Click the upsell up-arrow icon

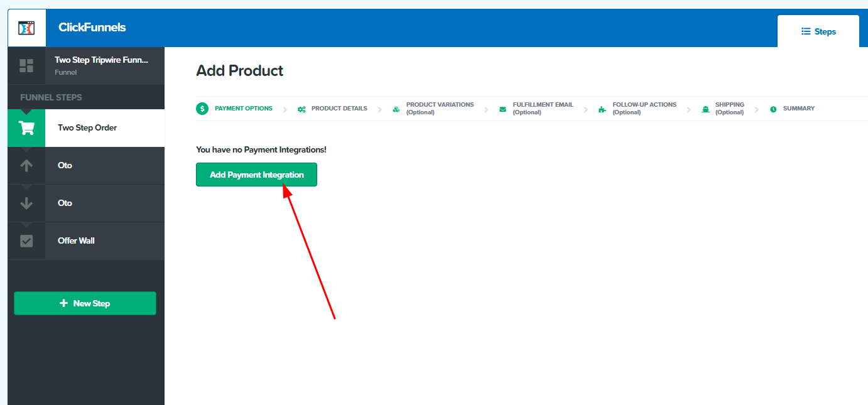pos(26,166)
